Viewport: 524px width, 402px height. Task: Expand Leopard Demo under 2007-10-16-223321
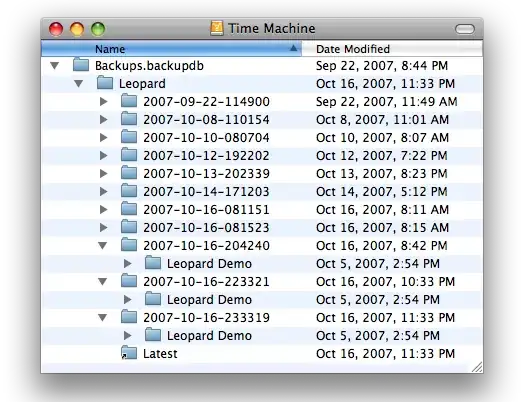point(127,300)
